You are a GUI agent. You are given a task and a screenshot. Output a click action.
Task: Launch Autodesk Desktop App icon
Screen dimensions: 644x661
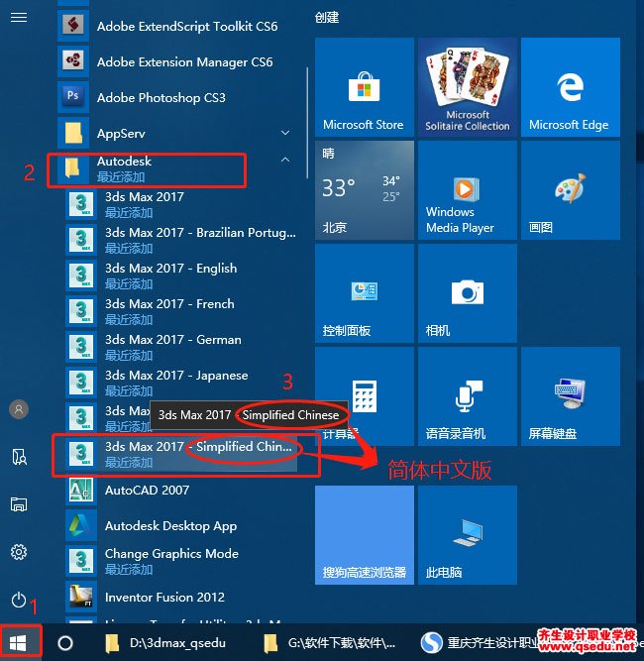tap(81, 525)
